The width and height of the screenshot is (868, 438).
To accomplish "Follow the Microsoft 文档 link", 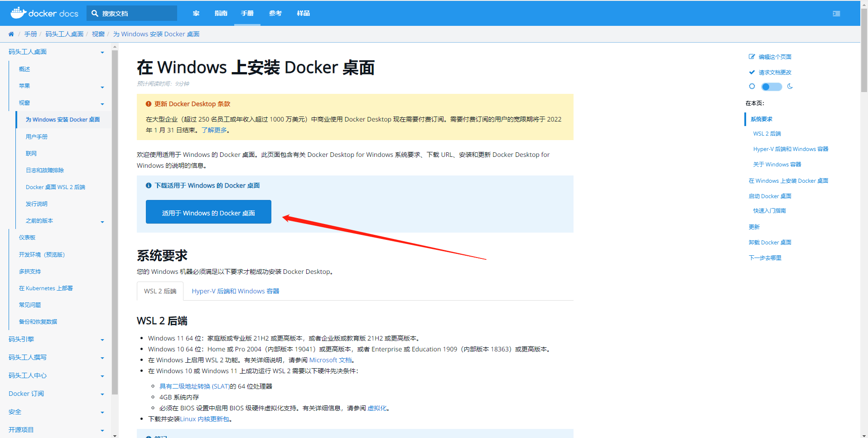I will pyautogui.click(x=331, y=360).
